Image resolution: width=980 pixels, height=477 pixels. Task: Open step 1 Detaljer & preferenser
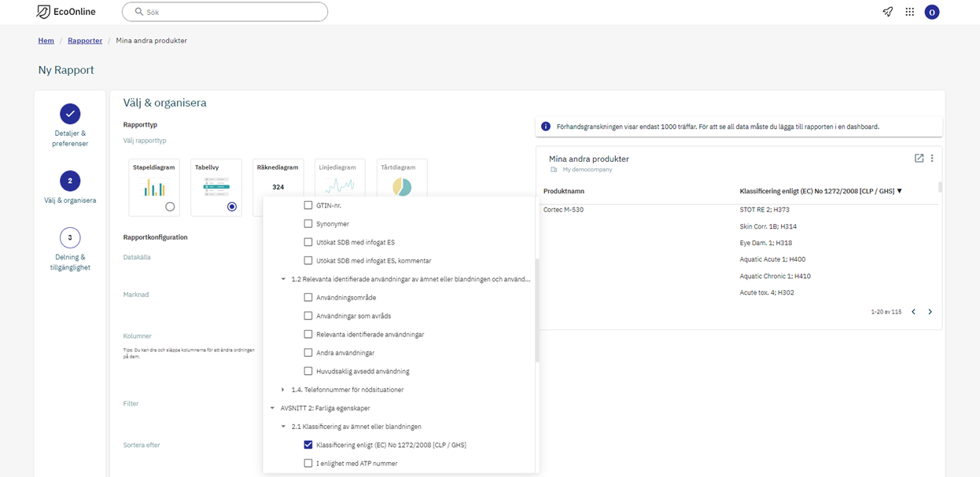pos(70,126)
